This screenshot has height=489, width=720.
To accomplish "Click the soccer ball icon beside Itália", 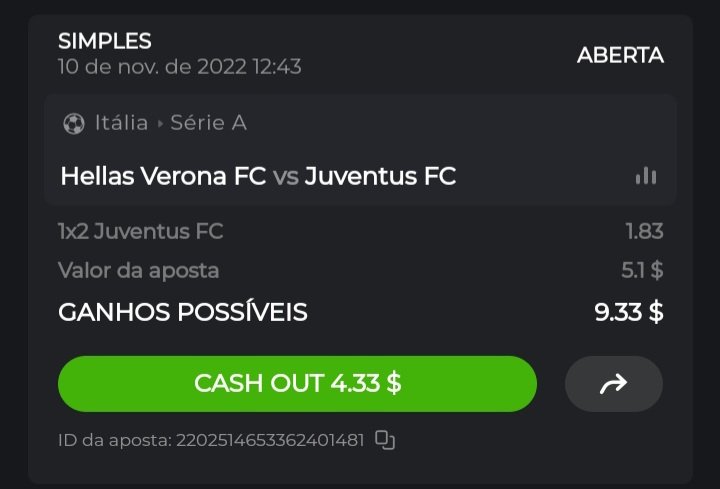I will coord(74,124).
